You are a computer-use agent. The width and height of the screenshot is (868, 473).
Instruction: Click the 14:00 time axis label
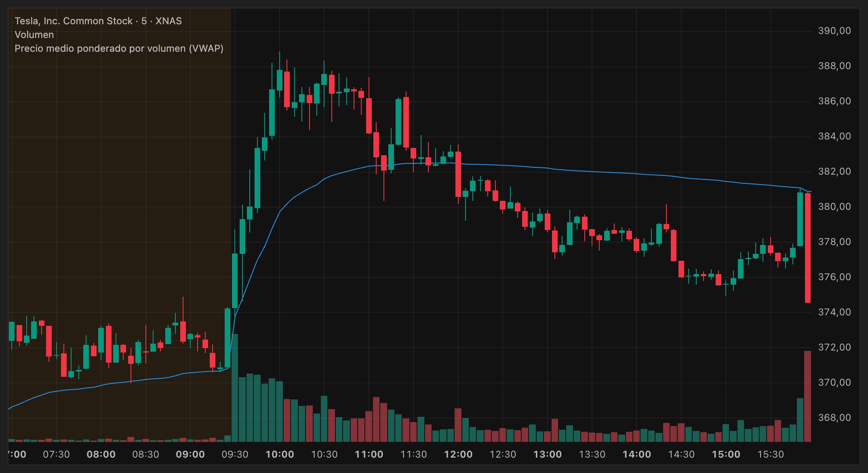[637, 454]
